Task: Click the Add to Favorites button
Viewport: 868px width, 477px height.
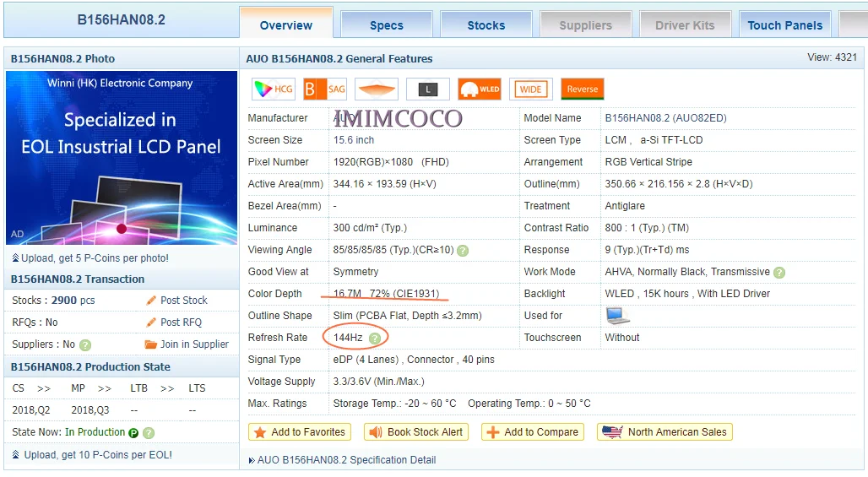Action: [x=300, y=432]
